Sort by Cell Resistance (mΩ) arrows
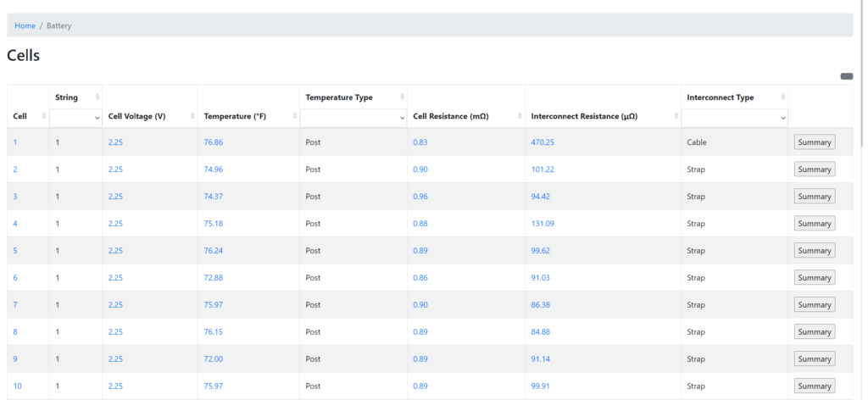 520,116
